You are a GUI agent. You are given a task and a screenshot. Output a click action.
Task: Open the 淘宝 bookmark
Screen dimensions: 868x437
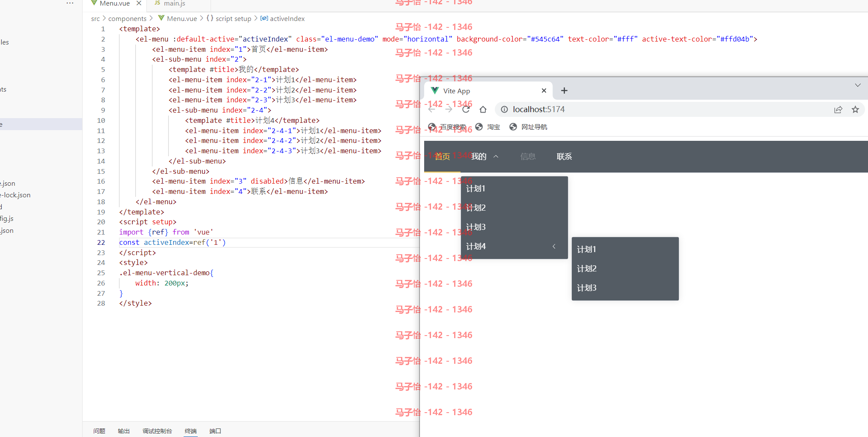[488, 127]
